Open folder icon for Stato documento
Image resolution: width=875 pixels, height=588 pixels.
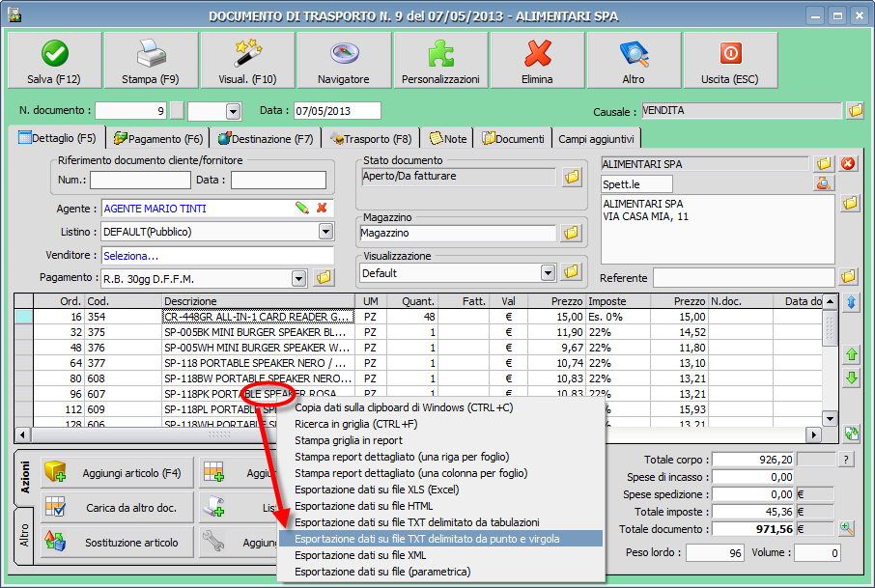pos(572,177)
